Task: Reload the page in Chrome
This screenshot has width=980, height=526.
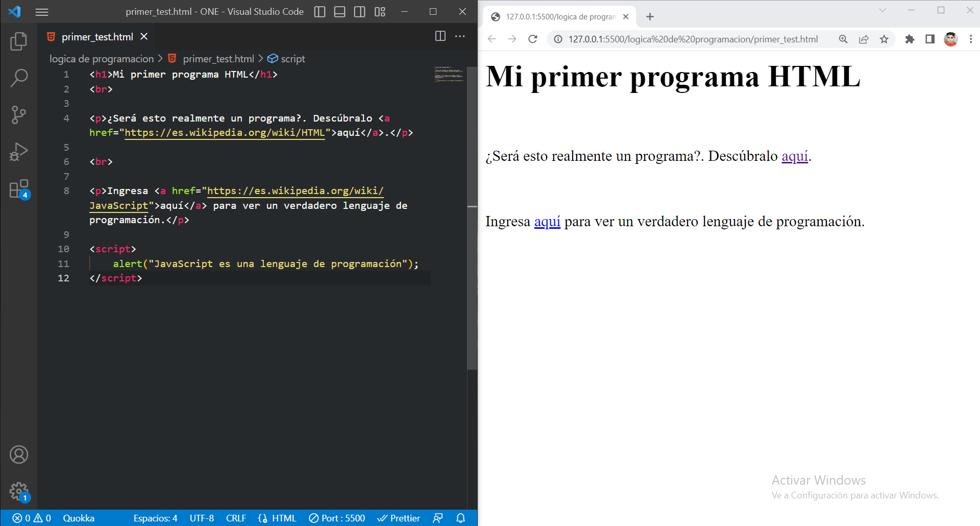Action: (x=533, y=39)
